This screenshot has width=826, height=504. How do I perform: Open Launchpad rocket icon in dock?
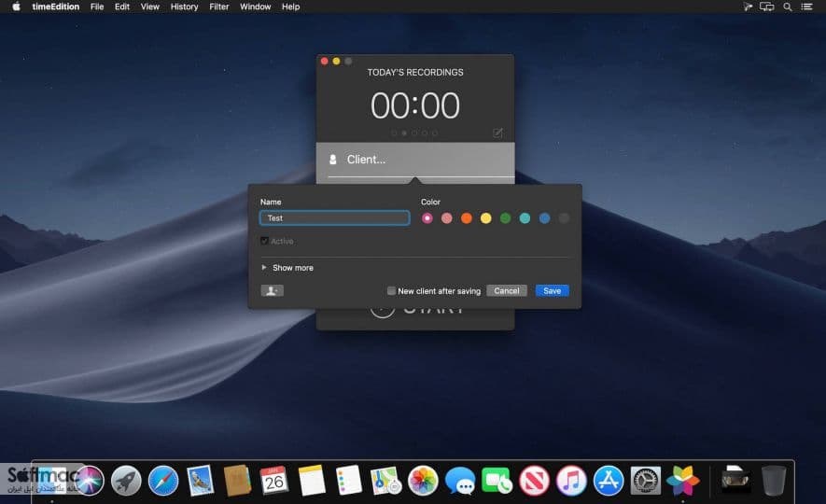point(126,481)
